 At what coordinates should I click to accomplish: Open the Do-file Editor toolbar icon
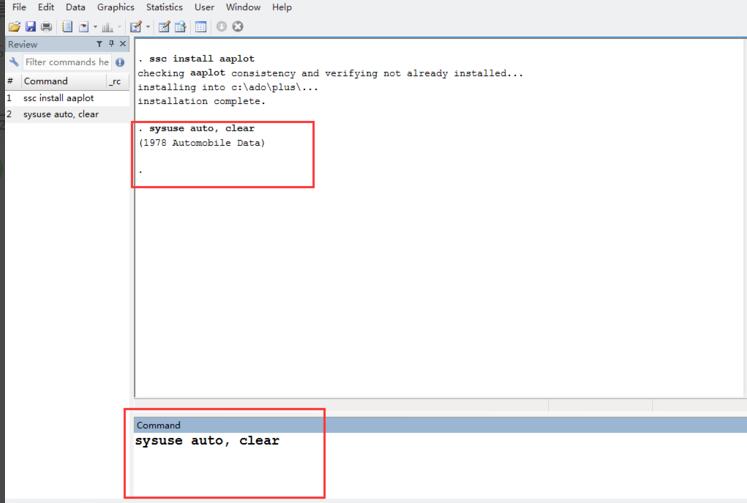pos(136,27)
